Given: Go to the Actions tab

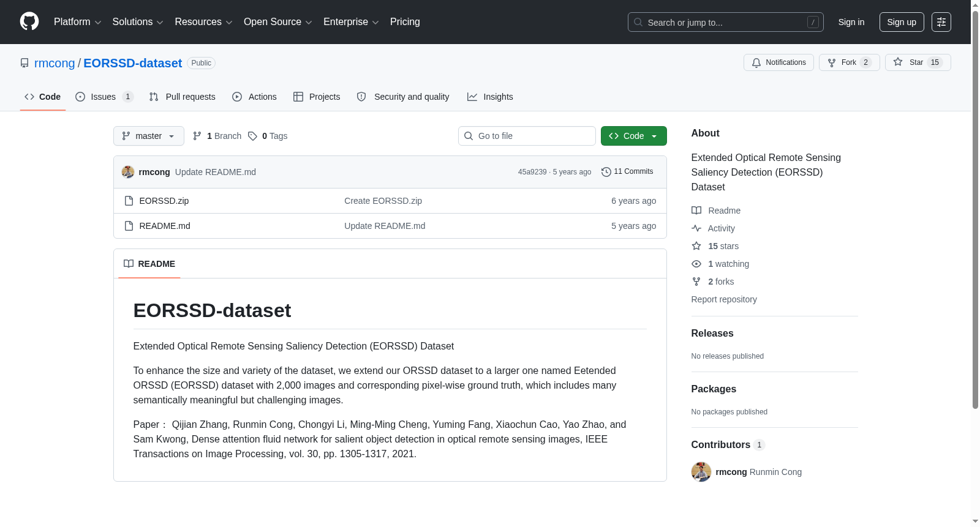Looking at the screenshot, I should (255, 97).
